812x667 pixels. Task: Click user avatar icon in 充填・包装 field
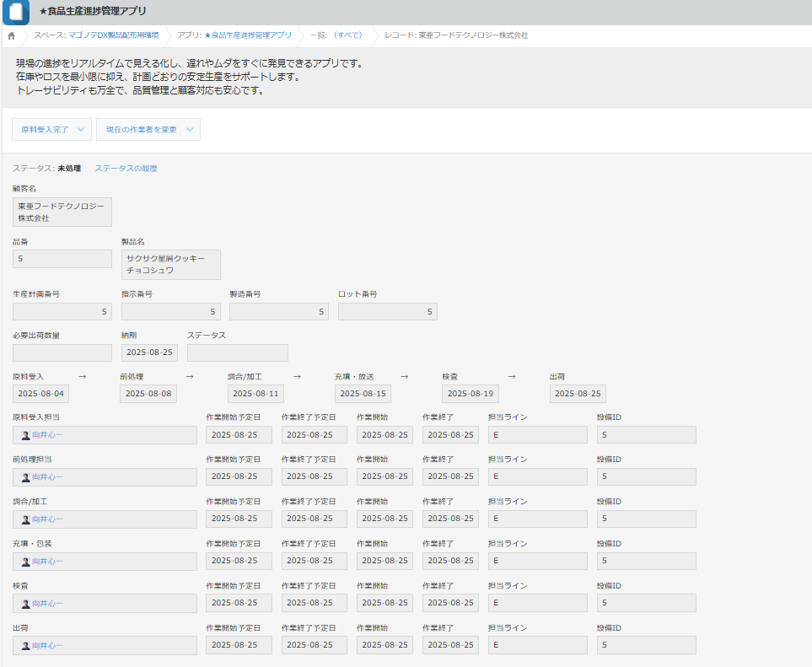pyautogui.click(x=25, y=562)
